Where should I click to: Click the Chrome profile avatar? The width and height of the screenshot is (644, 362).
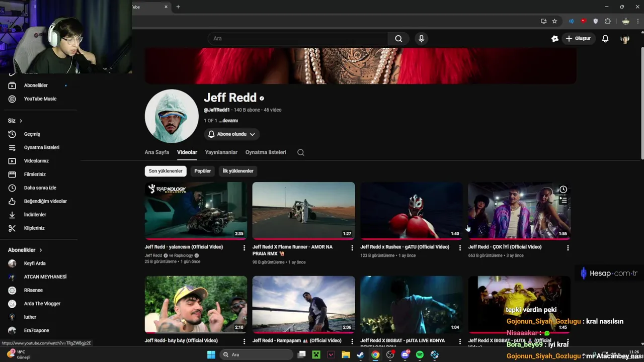coord(626,21)
